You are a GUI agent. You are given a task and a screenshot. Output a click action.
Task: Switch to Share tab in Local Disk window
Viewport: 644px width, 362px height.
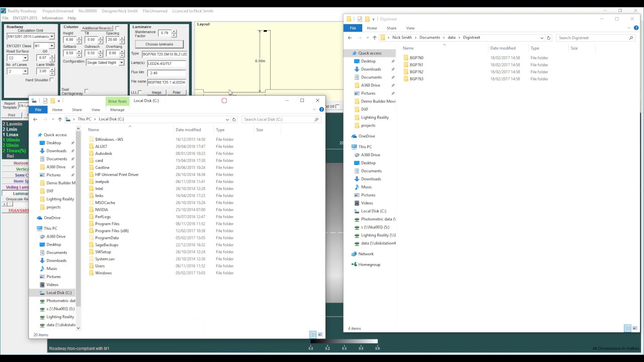(x=76, y=110)
